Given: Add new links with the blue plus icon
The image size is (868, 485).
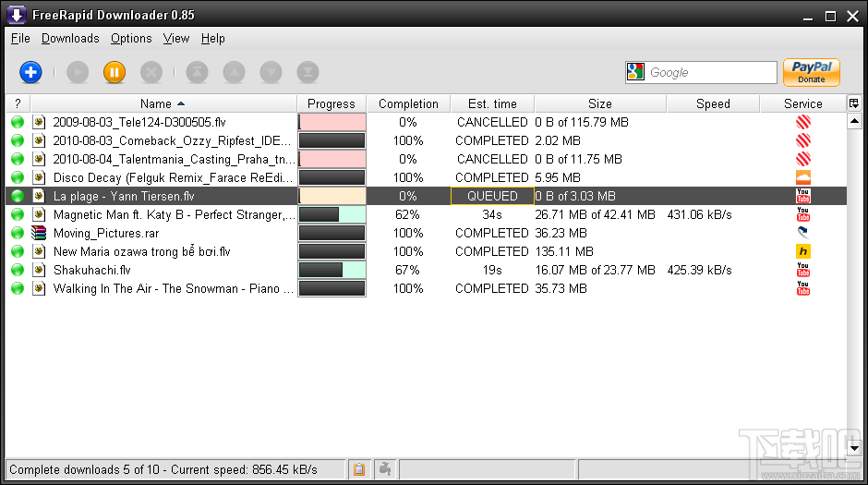Looking at the screenshot, I should coord(30,72).
